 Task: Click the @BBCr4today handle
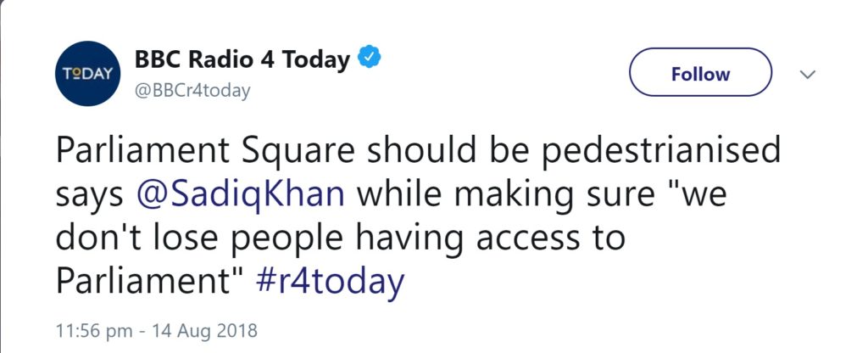(x=192, y=91)
